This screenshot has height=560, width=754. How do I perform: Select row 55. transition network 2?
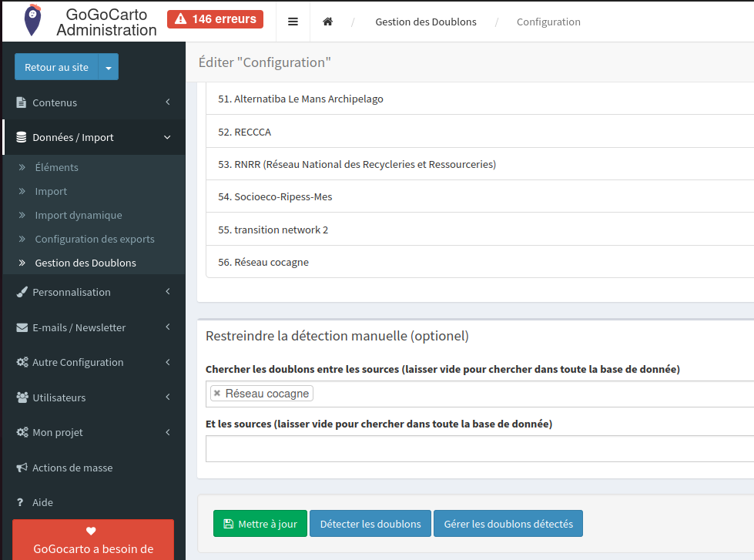pyautogui.click(x=480, y=230)
